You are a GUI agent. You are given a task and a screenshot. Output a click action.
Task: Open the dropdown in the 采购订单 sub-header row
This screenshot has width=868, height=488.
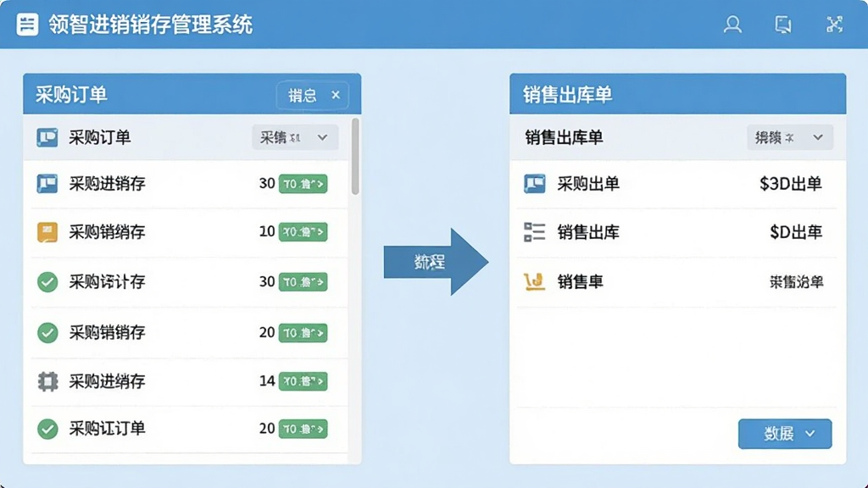[x=294, y=137]
